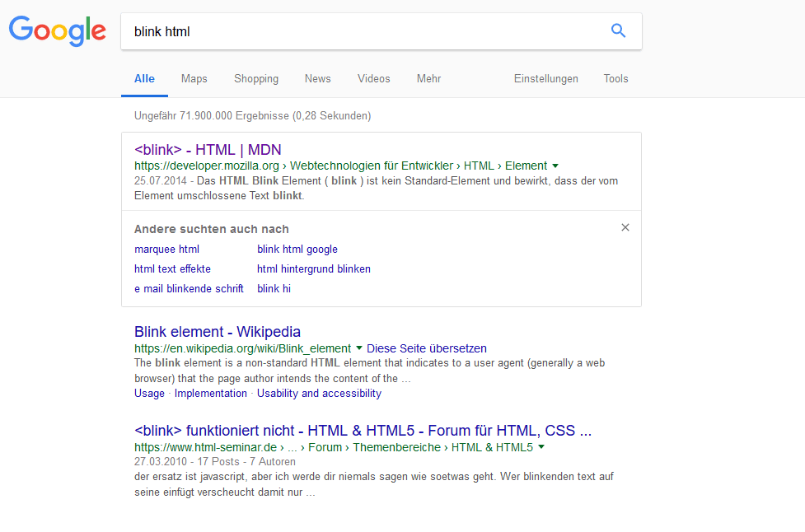
Task: Switch to the Maps tab
Action: [x=194, y=78]
